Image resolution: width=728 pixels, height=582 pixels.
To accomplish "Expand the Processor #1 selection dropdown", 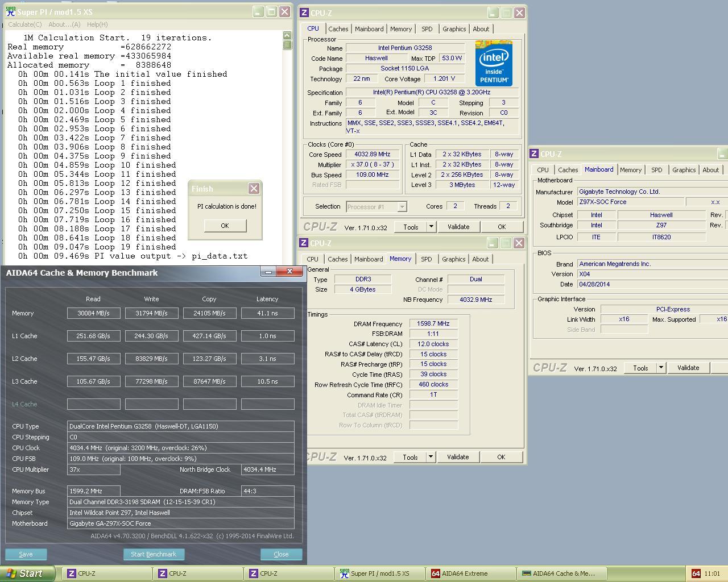I will click(x=402, y=207).
